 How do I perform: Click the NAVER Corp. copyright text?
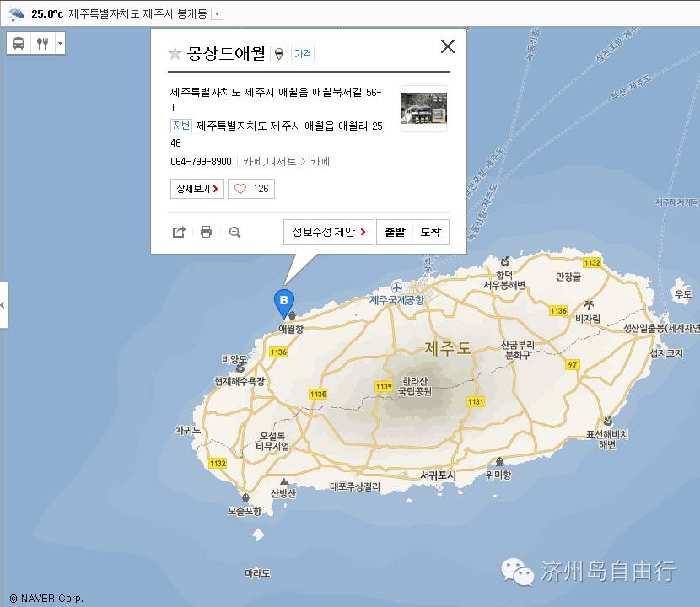46,598
